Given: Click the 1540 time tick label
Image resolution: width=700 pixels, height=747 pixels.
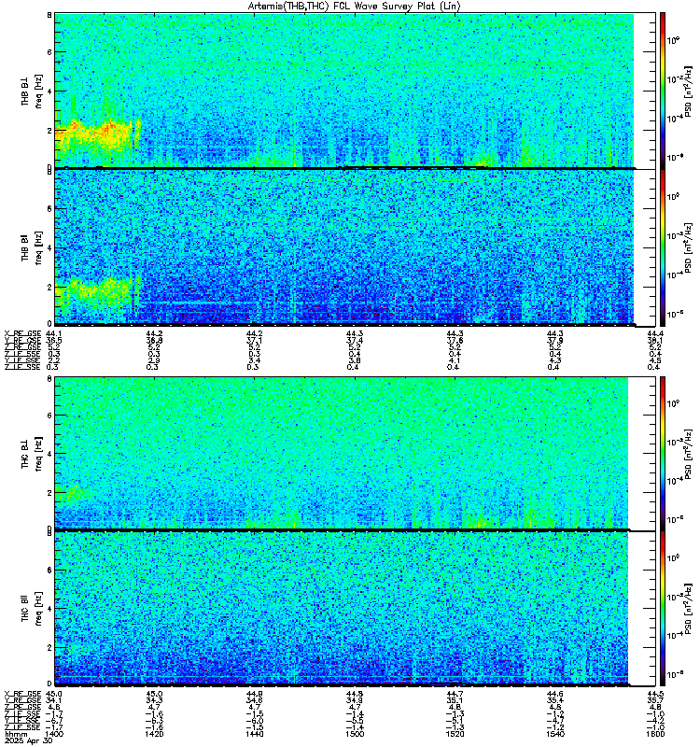Looking at the screenshot, I should pyautogui.click(x=555, y=734).
